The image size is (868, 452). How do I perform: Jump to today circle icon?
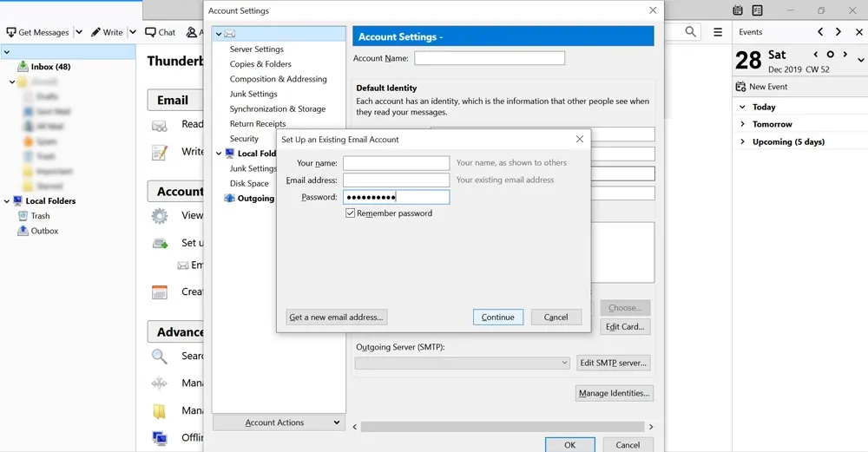pos(831,54)
